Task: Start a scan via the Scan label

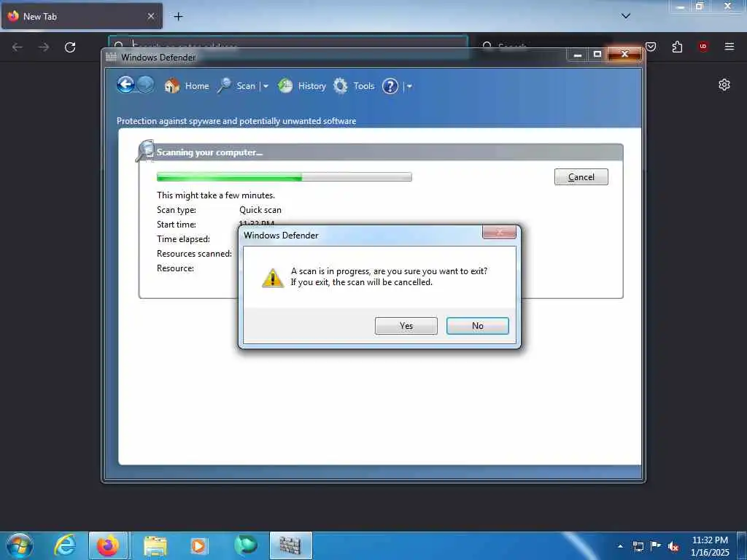Action: (x=246, y=86)
